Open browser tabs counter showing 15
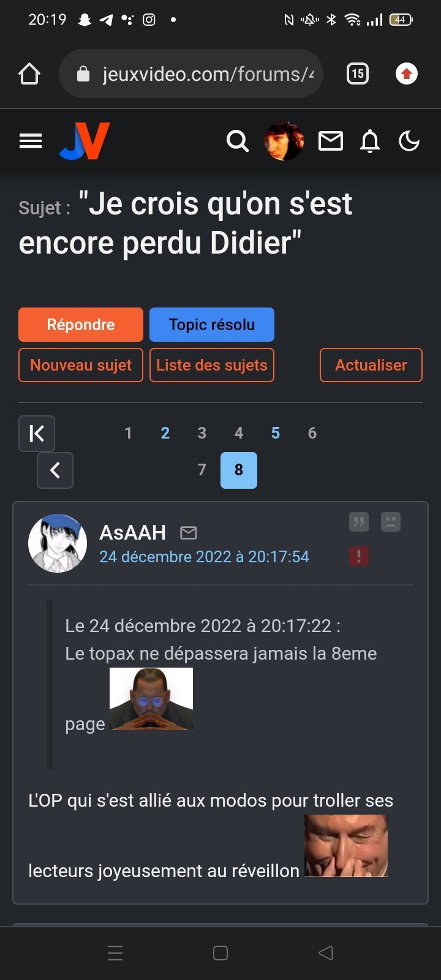The image size is (441, 980). pos(358,74)
